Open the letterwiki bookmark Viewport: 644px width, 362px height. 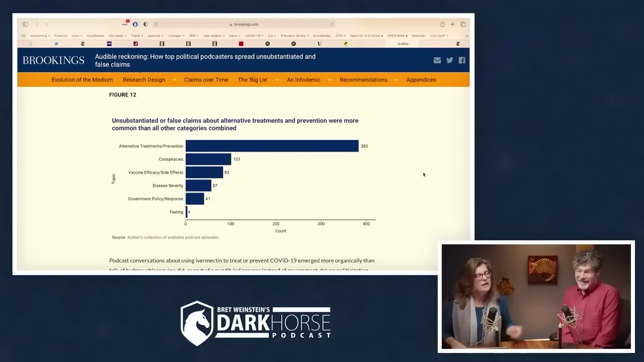click(418, 36)
